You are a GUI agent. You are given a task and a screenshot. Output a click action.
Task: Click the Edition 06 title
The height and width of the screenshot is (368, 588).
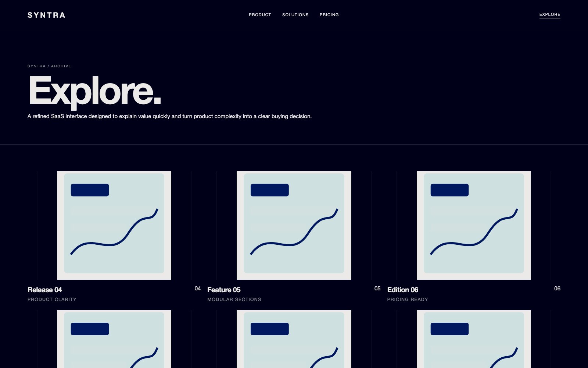pos(403,290)
